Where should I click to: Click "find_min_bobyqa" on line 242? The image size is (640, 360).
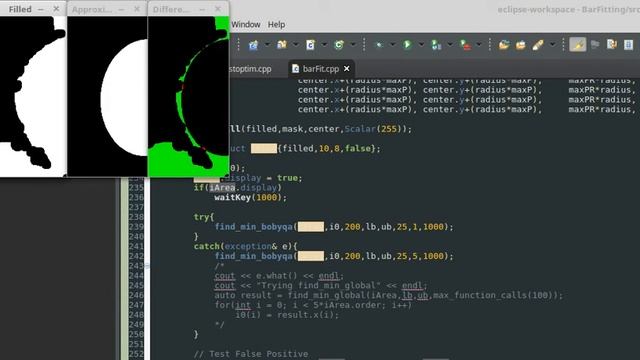254,256
